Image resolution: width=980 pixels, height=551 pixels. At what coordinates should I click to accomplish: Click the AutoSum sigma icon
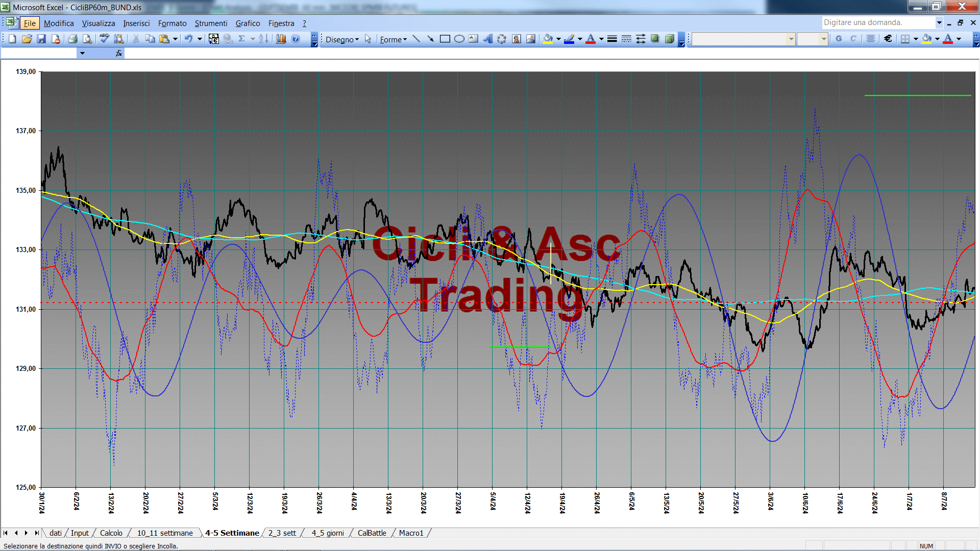242,39
